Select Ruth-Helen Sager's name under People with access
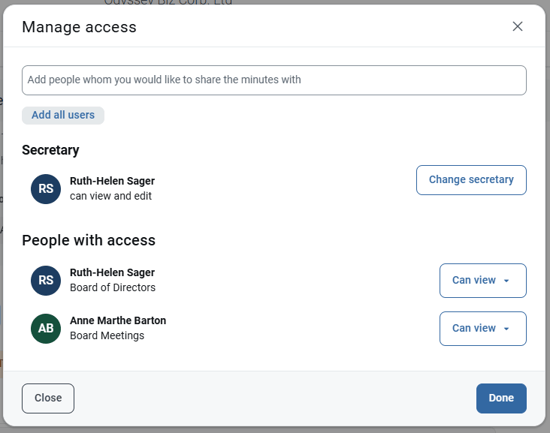 [112, 273]
